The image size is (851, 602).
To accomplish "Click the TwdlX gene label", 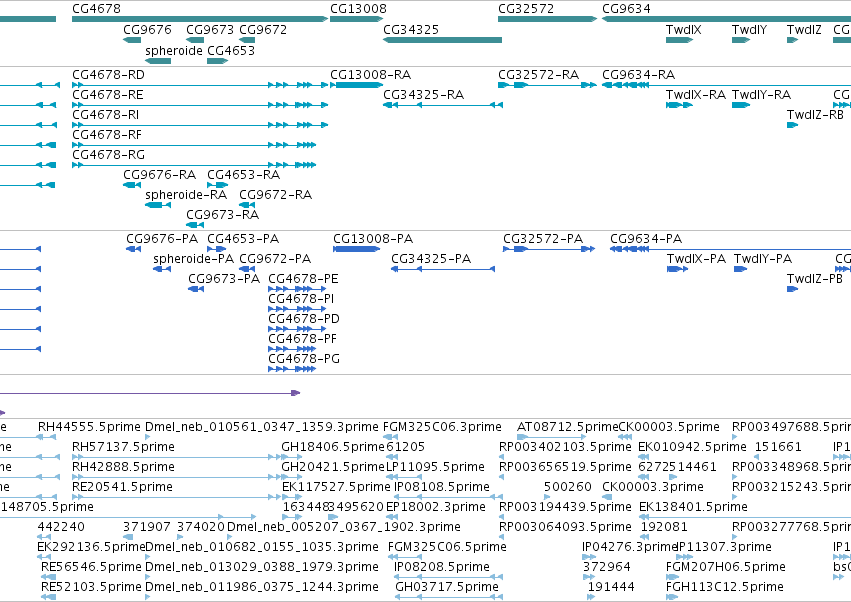I will click(x=683, y=29).
